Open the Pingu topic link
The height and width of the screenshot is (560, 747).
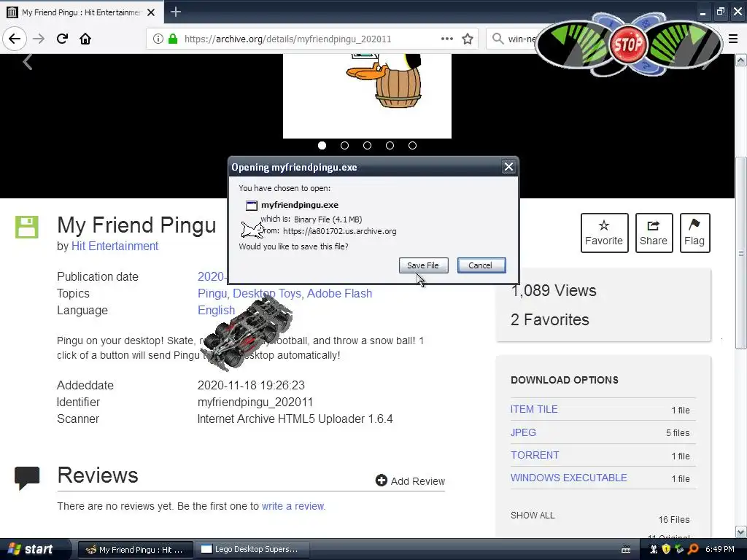(x=212, y=293)
